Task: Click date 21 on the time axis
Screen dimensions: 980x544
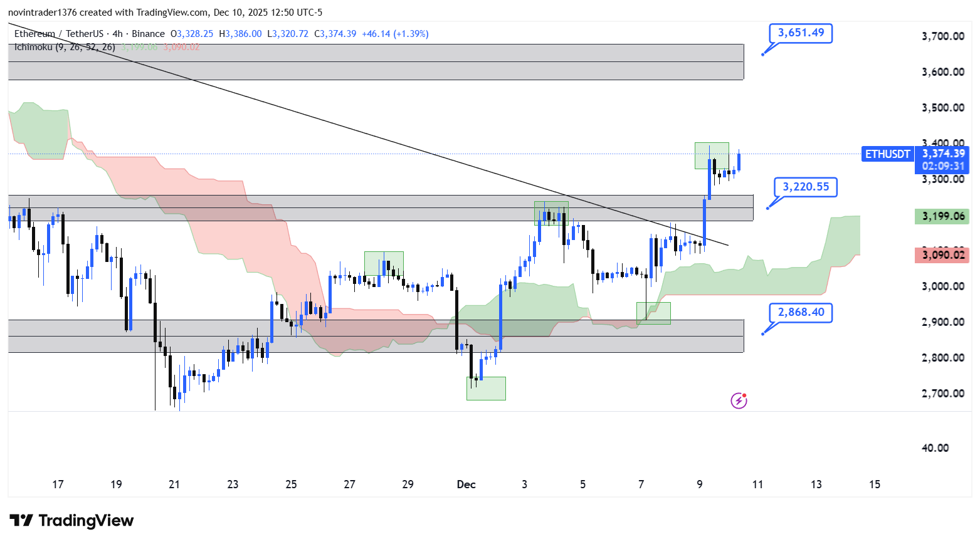Action: (174, 484)
